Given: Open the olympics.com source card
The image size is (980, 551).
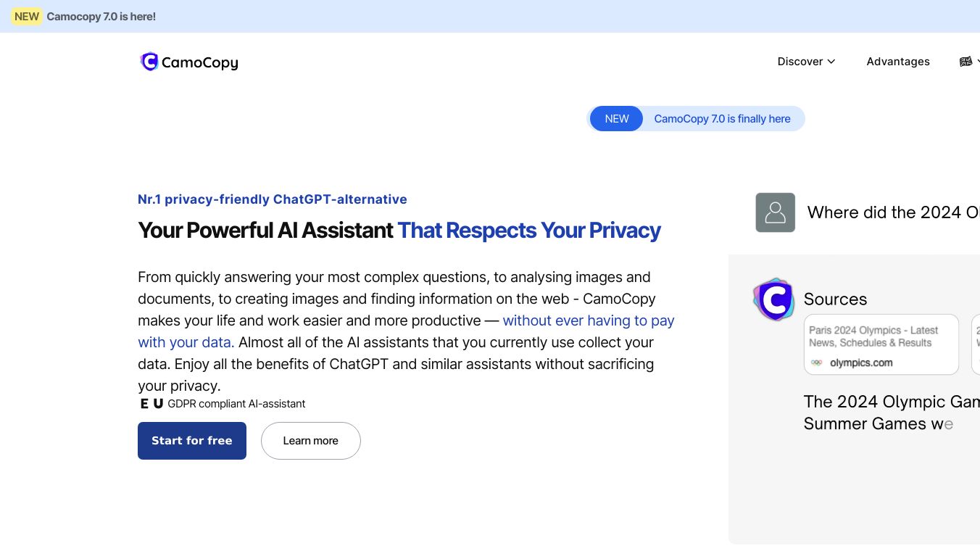Looking at the screenshot, I should pos(881,344).
